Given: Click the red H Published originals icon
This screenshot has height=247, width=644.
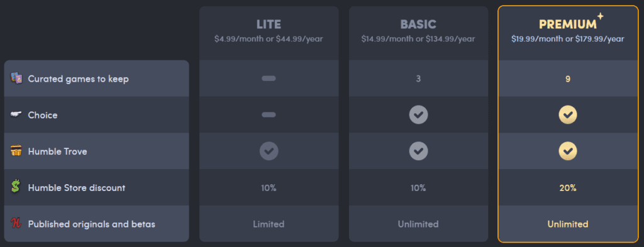Looking at the screenshot, I should tap(16, 224).
